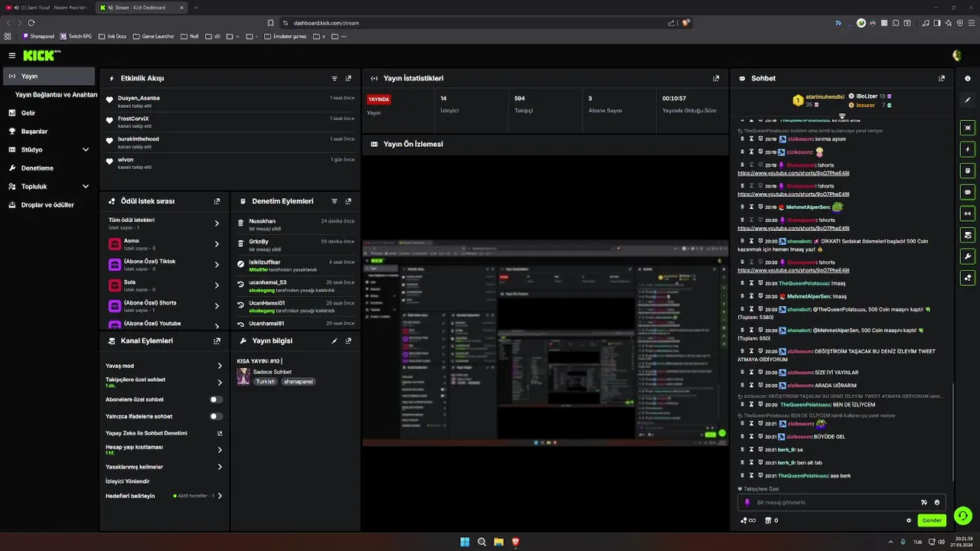
Task: Open the emoji picker in message box
Action: pyautogui.click(x=936, y=503)
